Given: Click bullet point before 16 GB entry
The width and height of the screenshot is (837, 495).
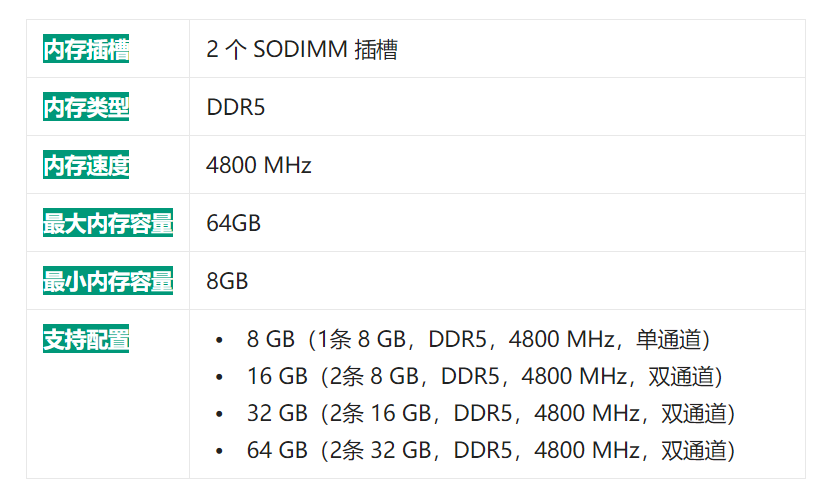Looking at the screenshot, I should coord(219,377).
